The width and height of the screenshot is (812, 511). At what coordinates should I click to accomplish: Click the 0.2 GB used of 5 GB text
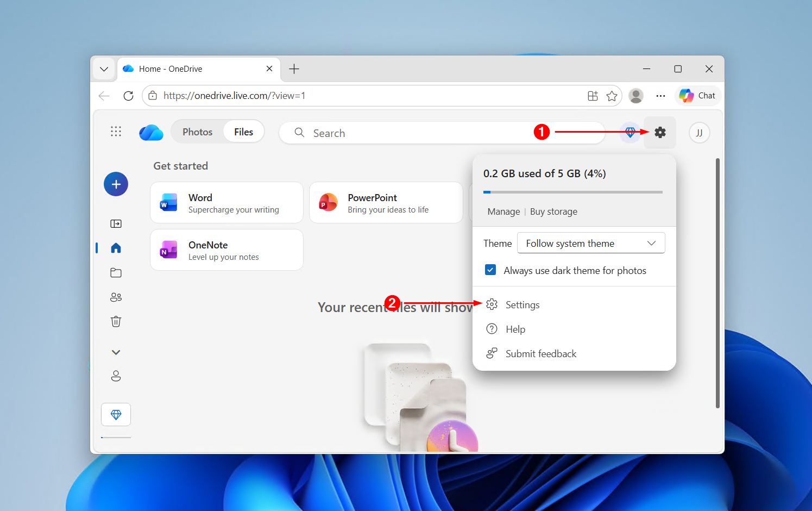[545, 173]
